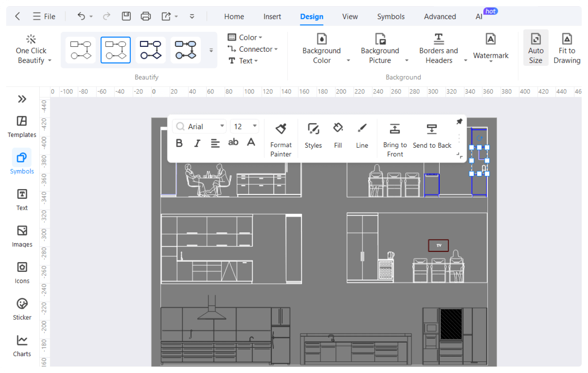The image size is (588, 373).
Task: Toggle pin on floating toolbar
Action: pyautogui.click(x=459, y=122)
